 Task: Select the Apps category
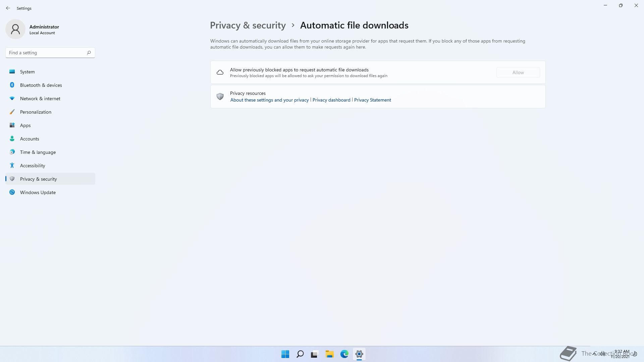50,125
